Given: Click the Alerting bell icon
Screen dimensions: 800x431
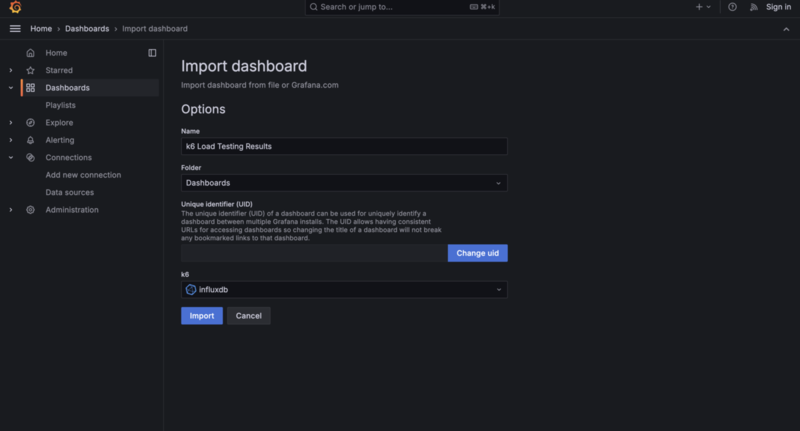Looking at the screenshot, I should pyautogui.click(x=31, y=140).
